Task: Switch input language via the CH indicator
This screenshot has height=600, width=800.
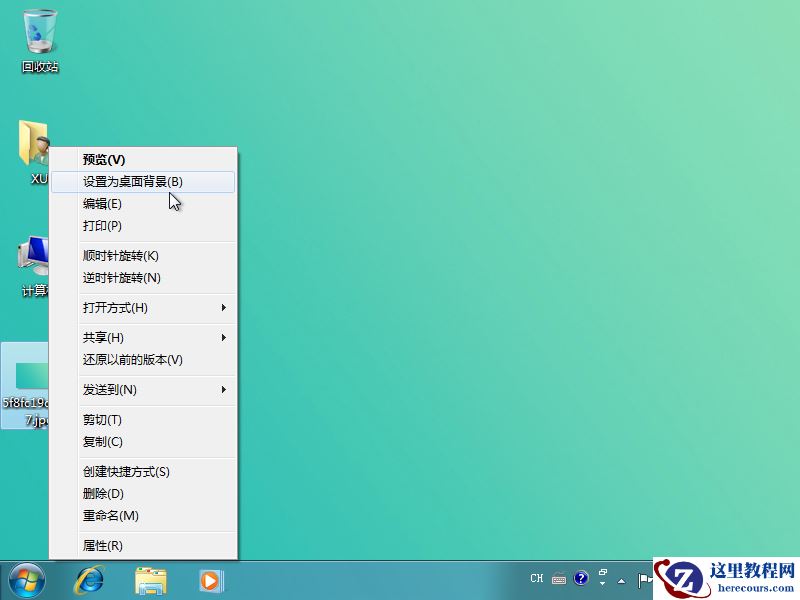Action: (x=537, y=578)
